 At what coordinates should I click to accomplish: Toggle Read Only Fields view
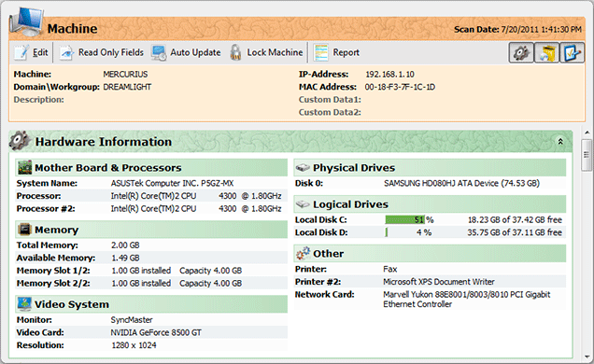tap(102, 52)
